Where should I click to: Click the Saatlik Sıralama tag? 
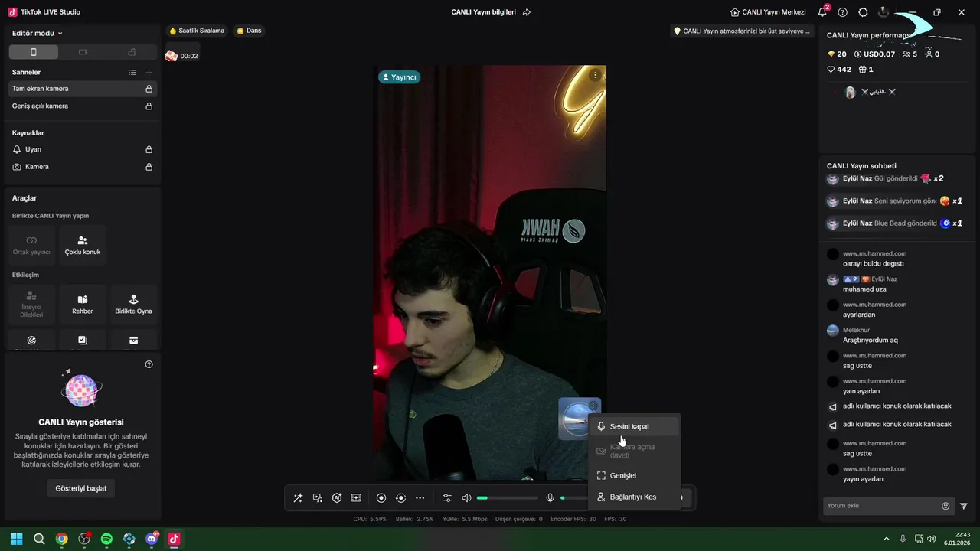[197, 31]
